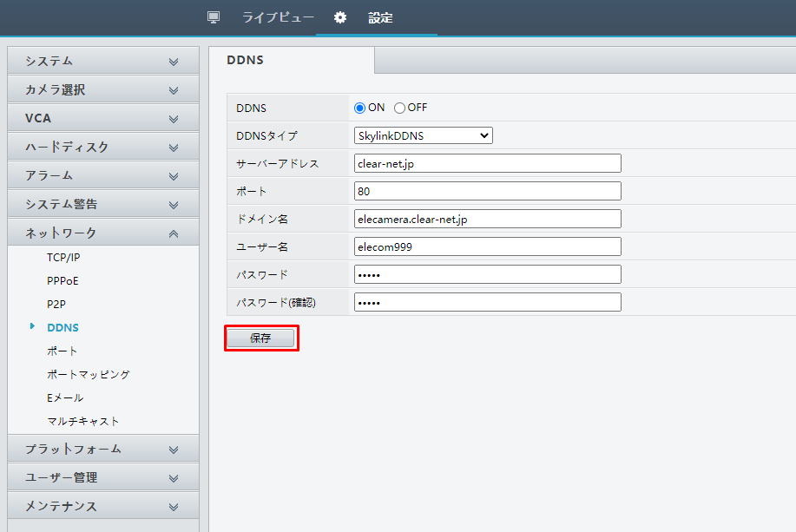Click the monitor icon beside ライブビュー

214,17
